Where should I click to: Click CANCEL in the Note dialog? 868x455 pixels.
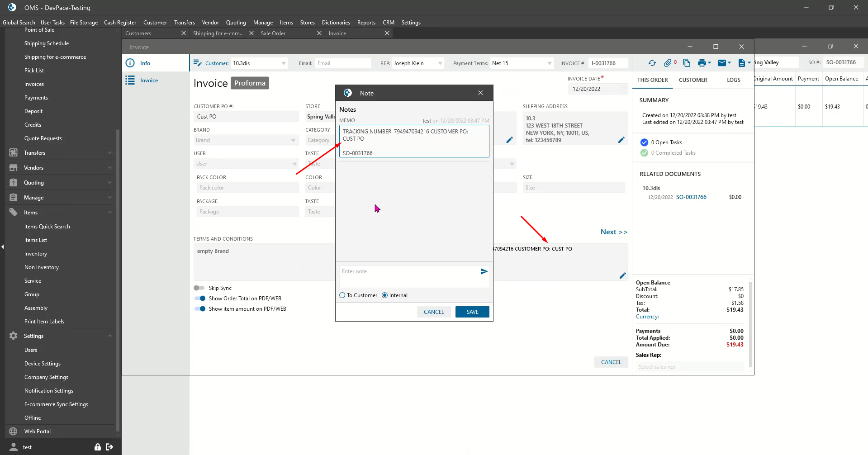click(434, 312)
